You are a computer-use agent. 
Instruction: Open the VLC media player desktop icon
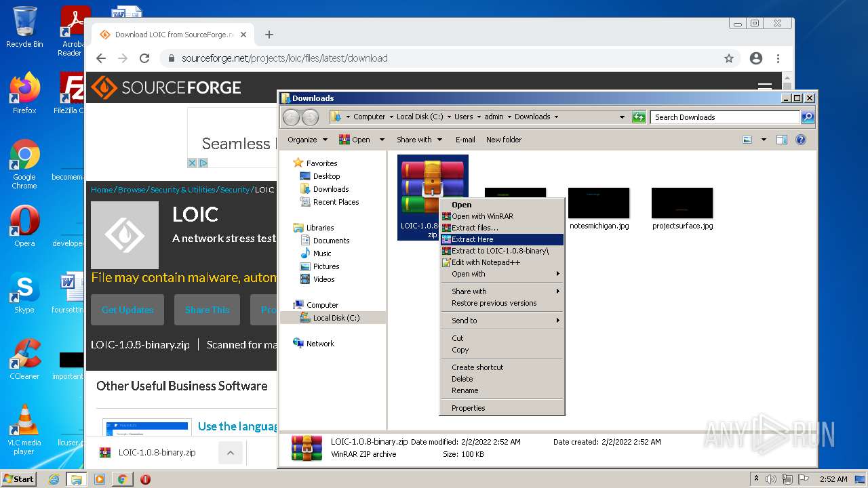point(24,429)
